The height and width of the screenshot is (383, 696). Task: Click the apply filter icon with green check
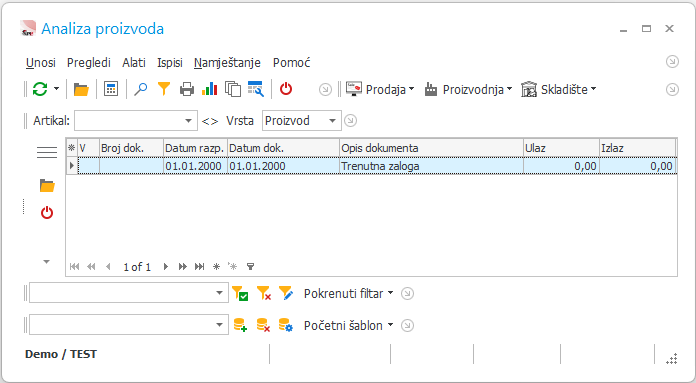tap(240, 293)
